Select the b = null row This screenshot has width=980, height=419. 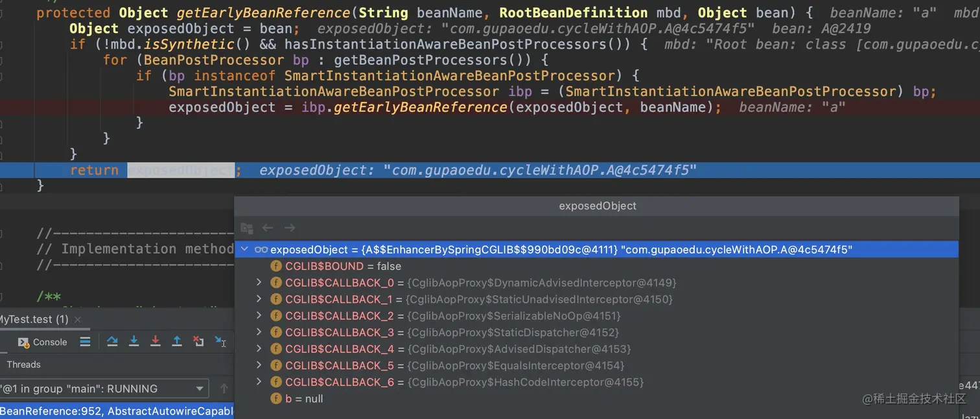(x=596, y=398)
